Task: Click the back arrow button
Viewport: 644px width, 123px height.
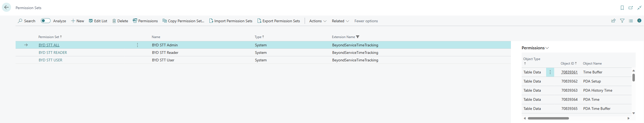Action: [x=6, y=8]
